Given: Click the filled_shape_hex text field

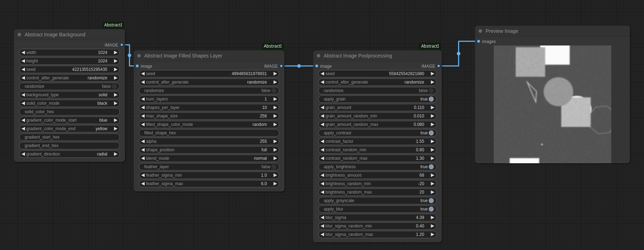Looking at the screenshot, I should (x=209, y=133).
